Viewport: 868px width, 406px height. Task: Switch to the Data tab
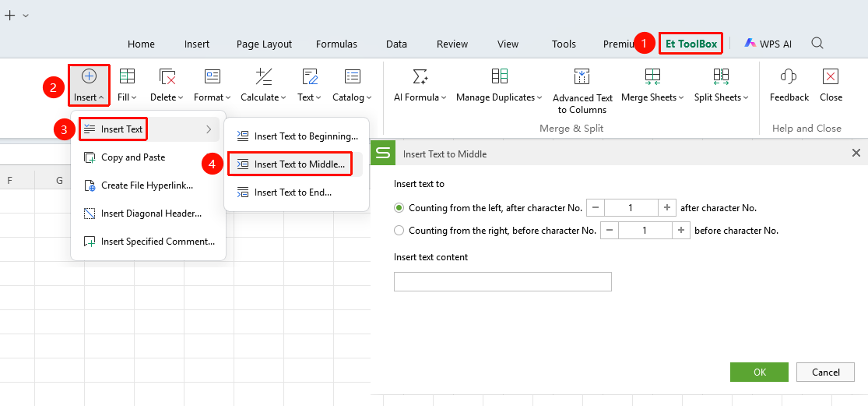click(396, 44)
